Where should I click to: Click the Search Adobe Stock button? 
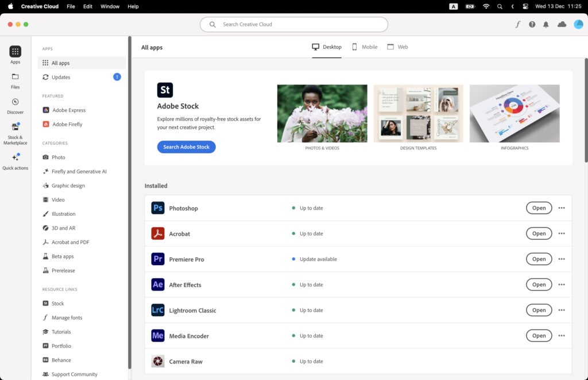click(185, 147)
